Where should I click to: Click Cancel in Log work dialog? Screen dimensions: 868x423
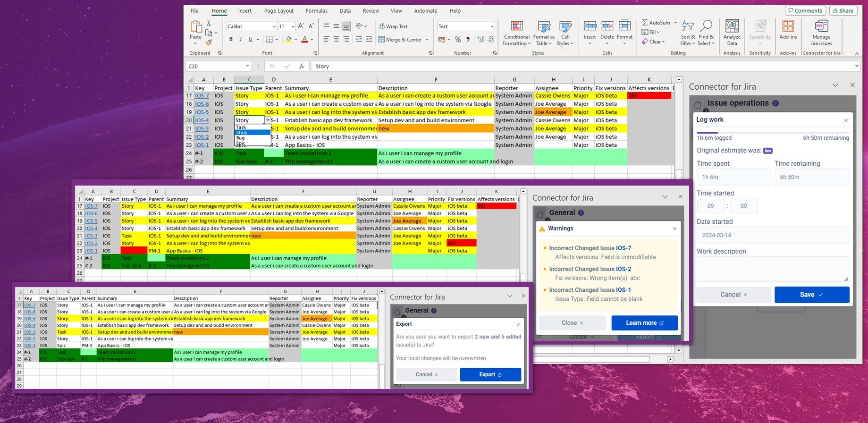click(733, 295)
